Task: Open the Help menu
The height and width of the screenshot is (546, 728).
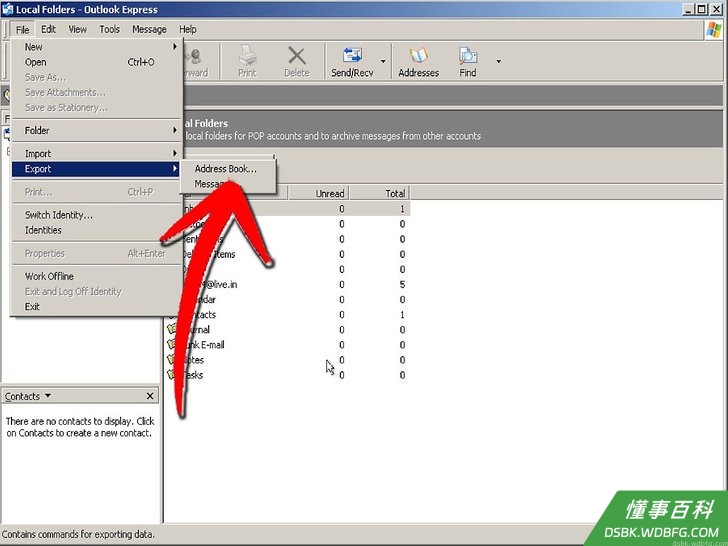Action: 188,29
